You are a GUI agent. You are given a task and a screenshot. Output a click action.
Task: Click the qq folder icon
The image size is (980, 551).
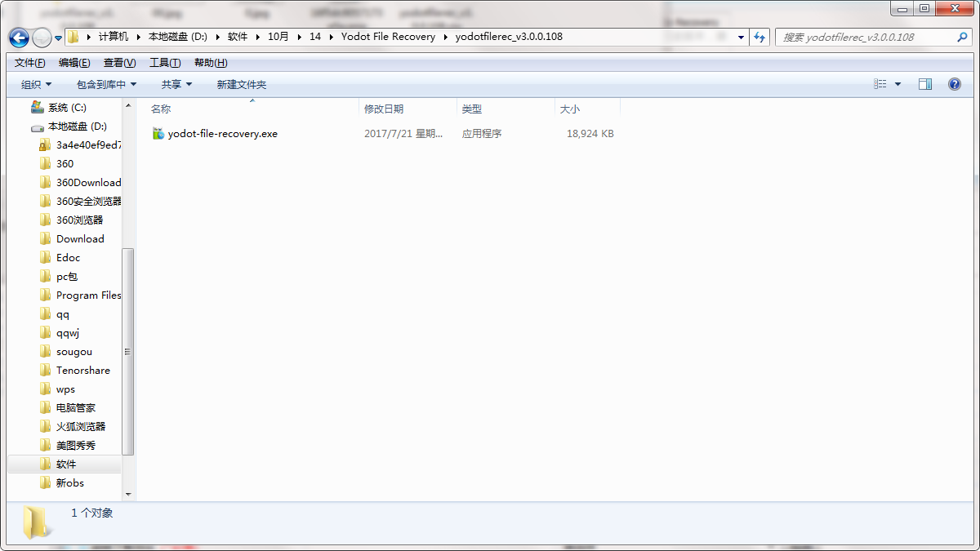46,313
